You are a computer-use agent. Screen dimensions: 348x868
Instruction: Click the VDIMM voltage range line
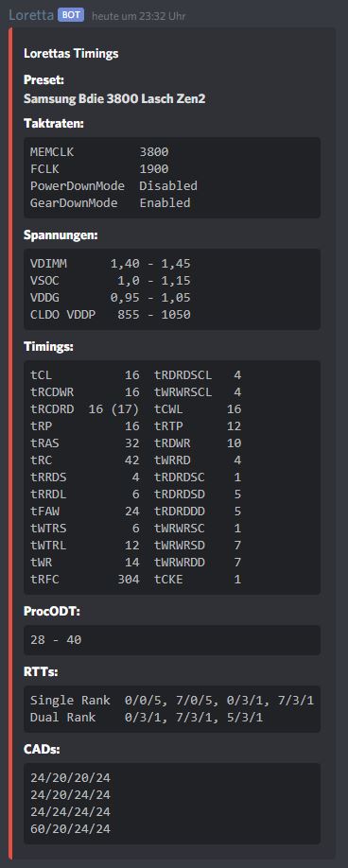tap(111, 264)
